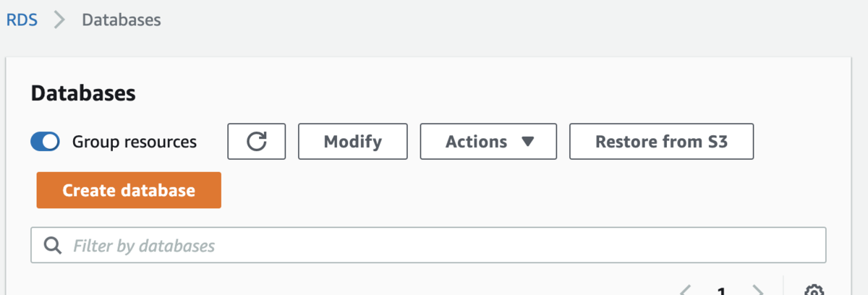Click the Databases panel heading

click(x=83, y=93)
